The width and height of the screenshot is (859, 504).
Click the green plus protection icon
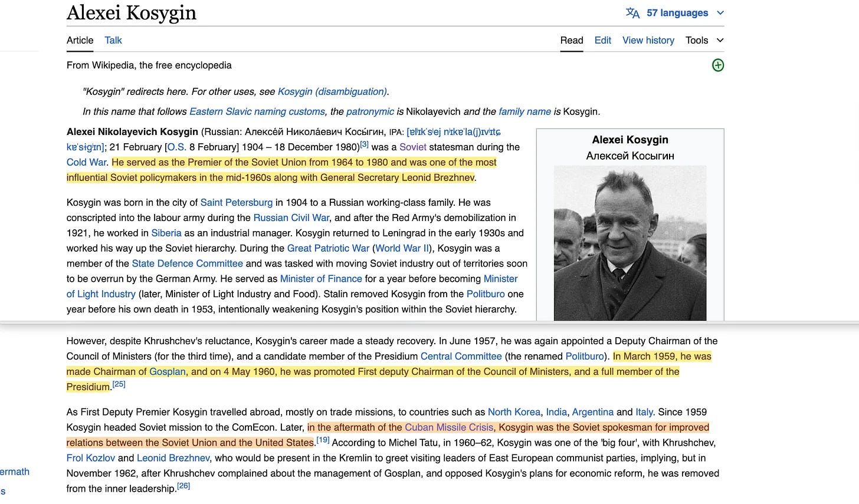click(x=717, y=65)
